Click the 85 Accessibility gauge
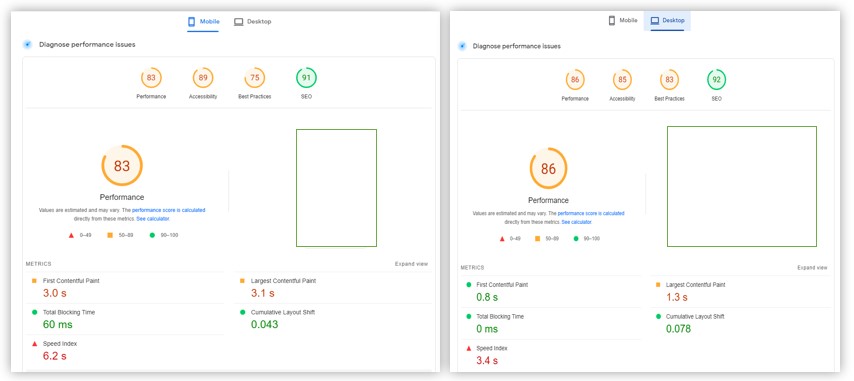Image resolution: width=854 pixels, height=381 pixels. coord(622,80)
